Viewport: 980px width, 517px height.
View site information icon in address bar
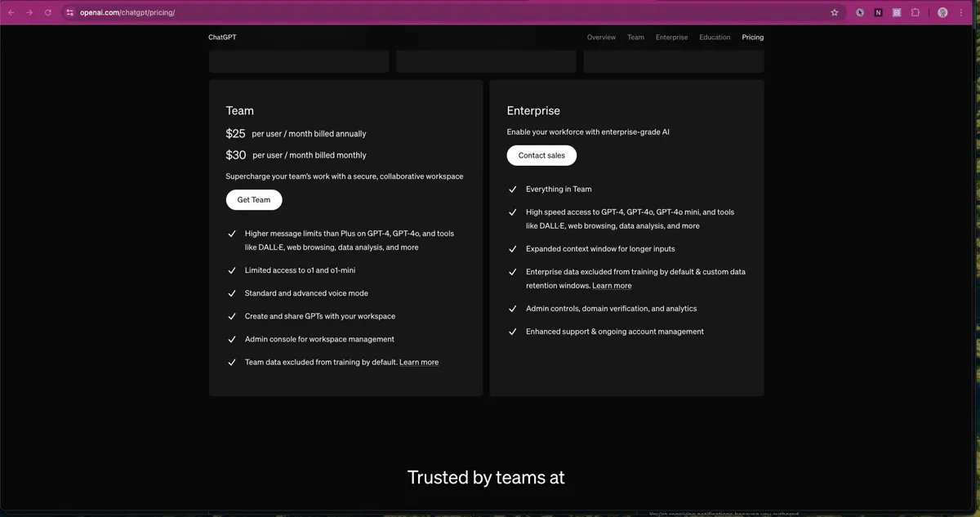(70, 12)
